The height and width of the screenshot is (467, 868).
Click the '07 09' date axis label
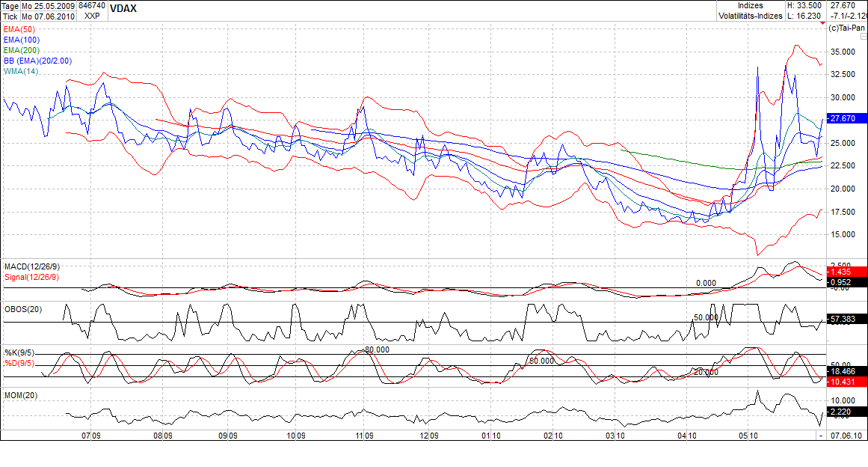[x=90, y=436]
